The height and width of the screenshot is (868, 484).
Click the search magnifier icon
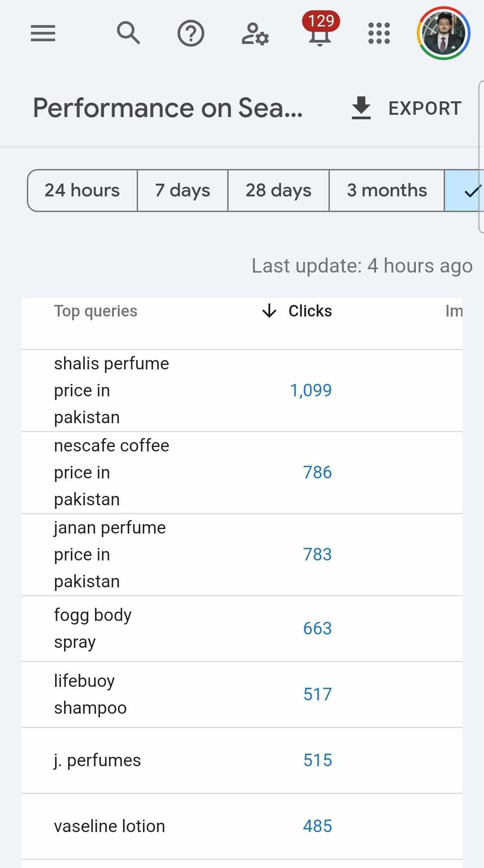tap(129, 33)
